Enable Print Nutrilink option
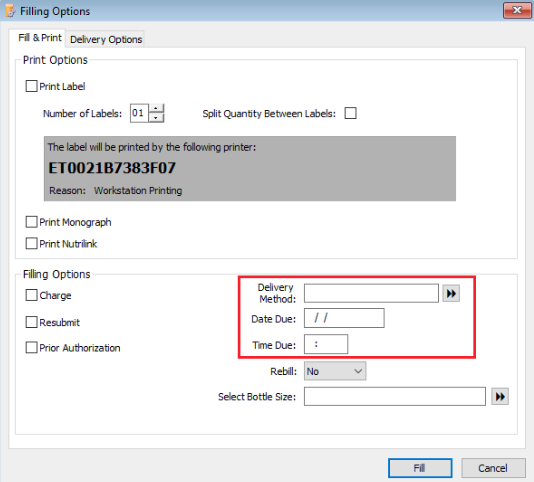 tap(31, 244)
